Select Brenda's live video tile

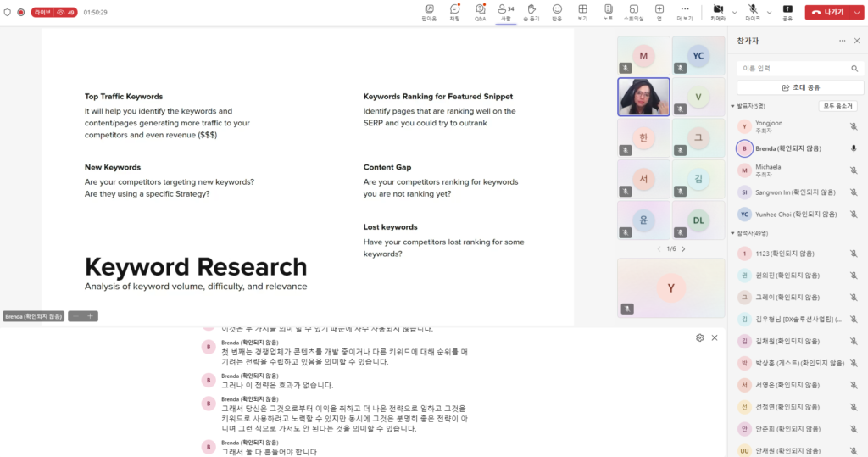tap(643, 97)
